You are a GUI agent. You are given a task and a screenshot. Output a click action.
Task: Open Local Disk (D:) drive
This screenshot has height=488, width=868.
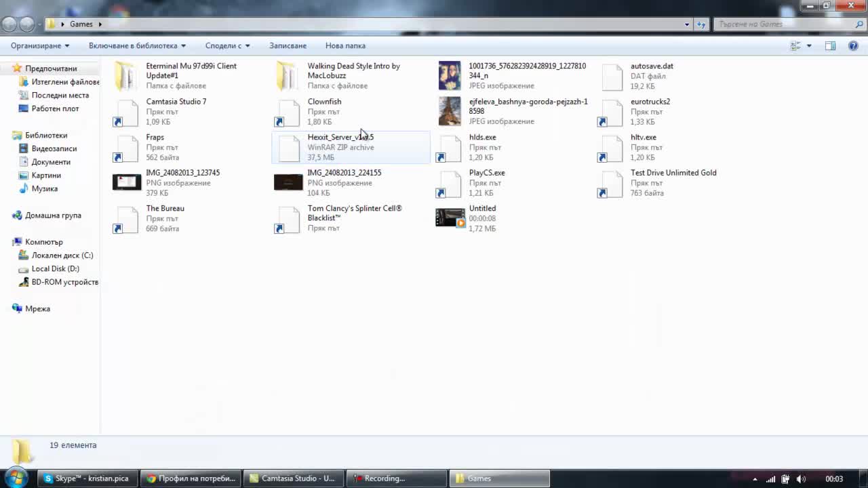click(x=55, y=269)
